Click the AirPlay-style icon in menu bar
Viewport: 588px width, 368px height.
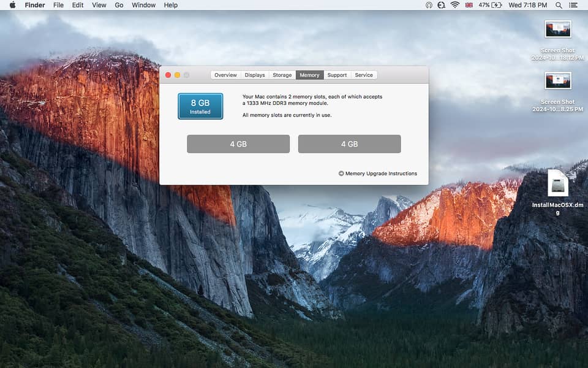[429, 5]
